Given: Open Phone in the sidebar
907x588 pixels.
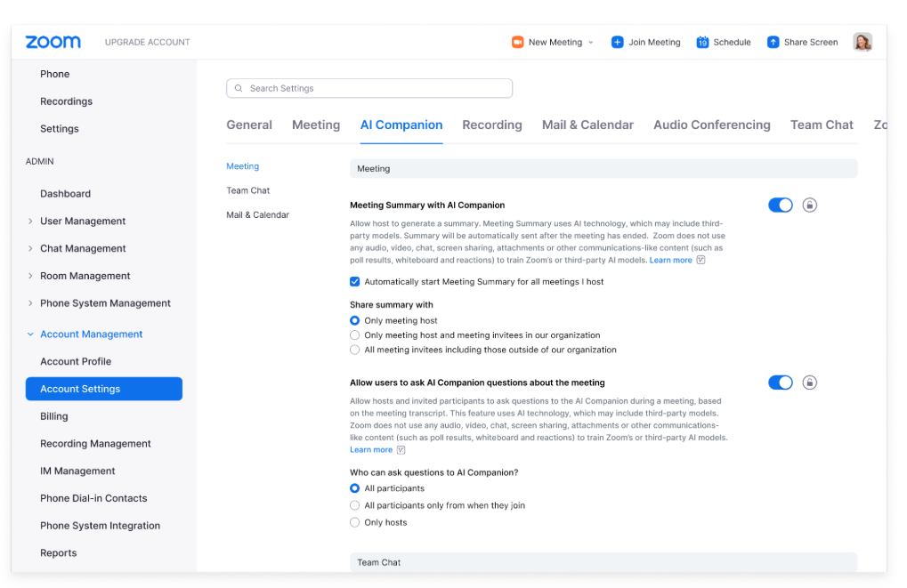Looking at the screenshot, I should pos(54,74).
